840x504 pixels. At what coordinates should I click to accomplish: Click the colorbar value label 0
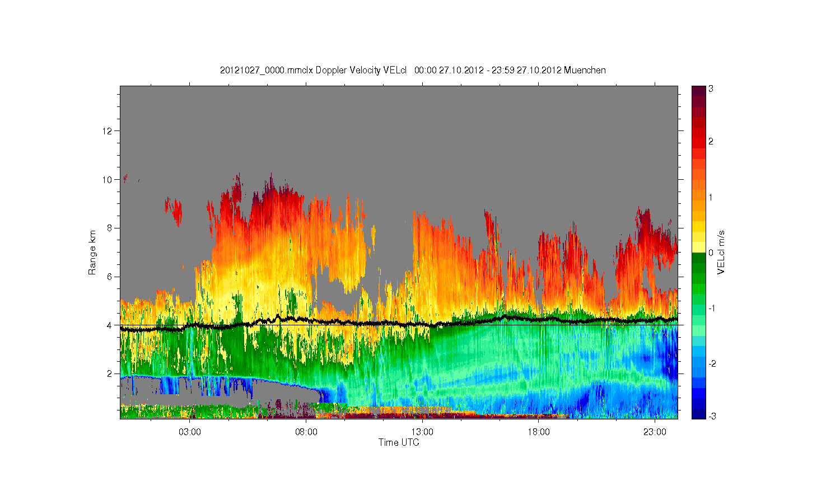[x=711, y=253]
